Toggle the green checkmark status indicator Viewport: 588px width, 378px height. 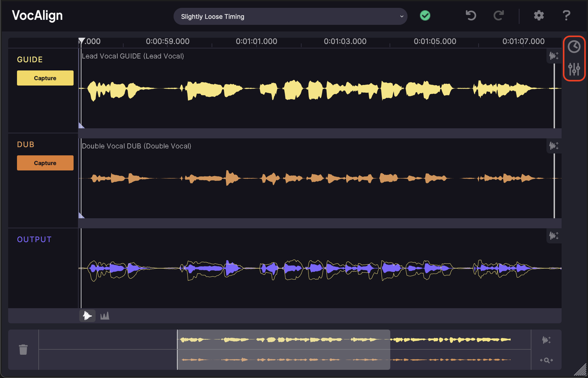425,15
